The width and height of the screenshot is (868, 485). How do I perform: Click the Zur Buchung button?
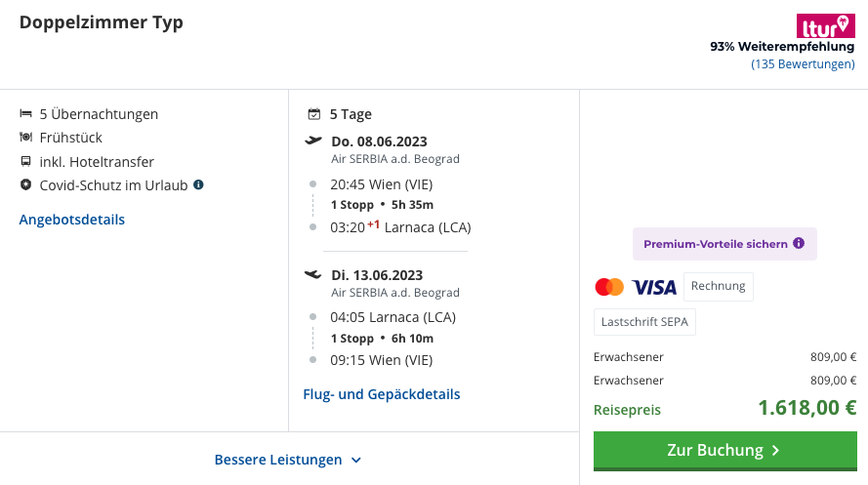tap(725, 451)
